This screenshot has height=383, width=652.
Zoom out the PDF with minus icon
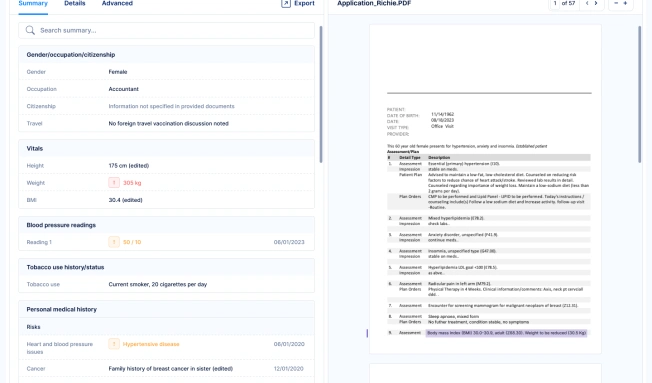[x=616, y=3]
